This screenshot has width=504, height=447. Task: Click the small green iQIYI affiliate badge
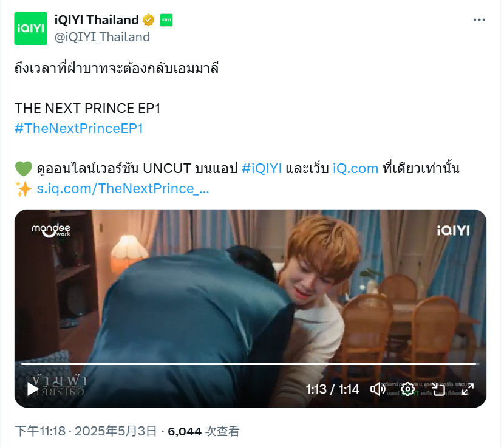coord(166,20)
